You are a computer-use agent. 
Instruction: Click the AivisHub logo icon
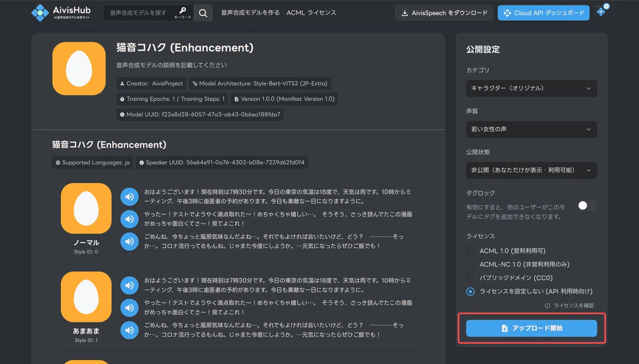click(x=40, y=13)
